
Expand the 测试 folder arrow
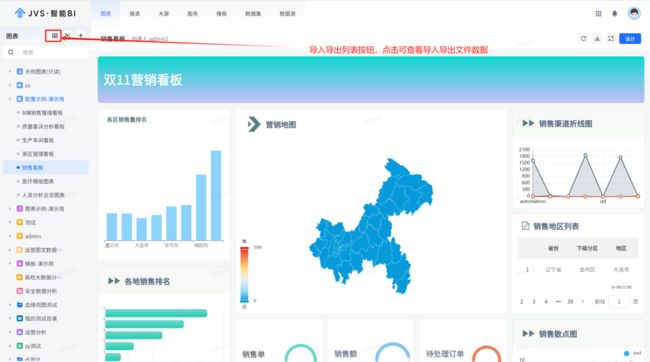(x=10, y=222)
